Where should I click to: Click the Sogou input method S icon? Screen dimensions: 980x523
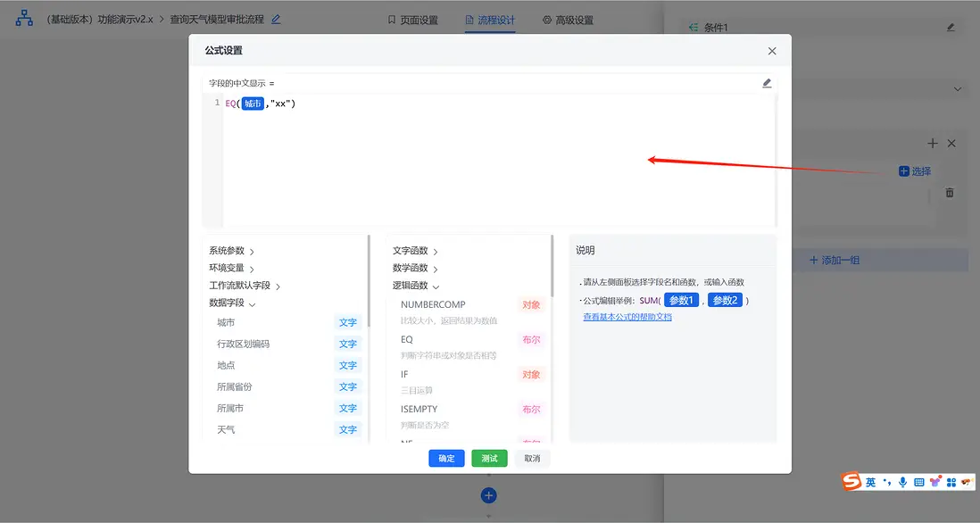[851, 481]
